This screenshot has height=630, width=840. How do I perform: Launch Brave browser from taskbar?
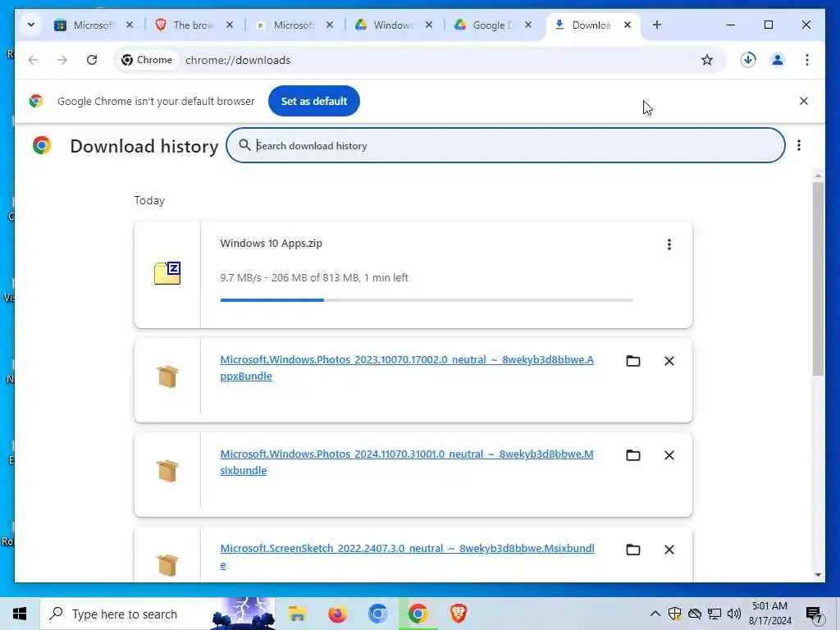click(x=458, y=614)
